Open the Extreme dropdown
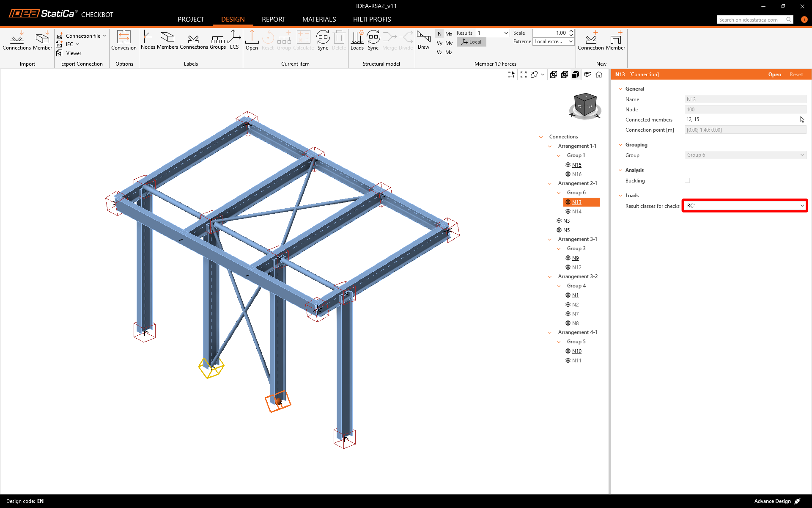 pyautogui.click(x=553, y=41)
